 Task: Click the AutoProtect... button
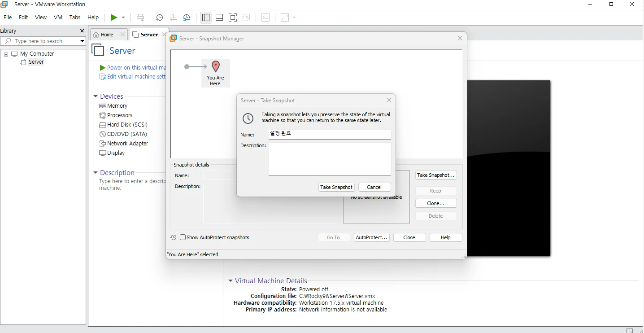pyautogui.click(x=372, y=237)
